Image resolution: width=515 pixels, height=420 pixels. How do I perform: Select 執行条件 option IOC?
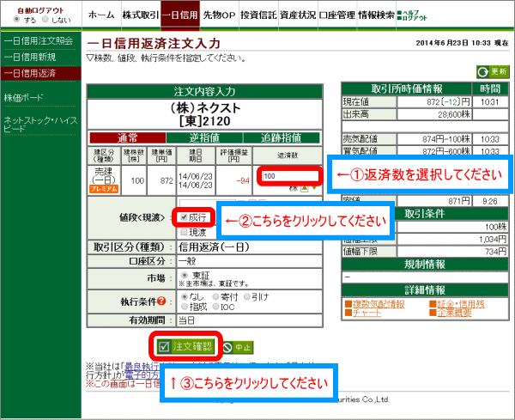coord(215,307)
